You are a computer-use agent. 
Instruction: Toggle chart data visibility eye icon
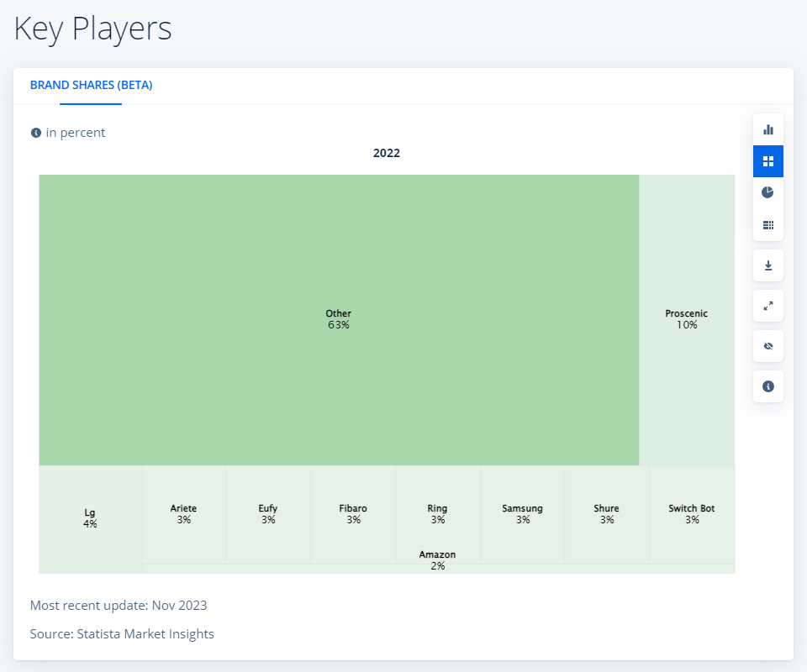click(767, 346)
